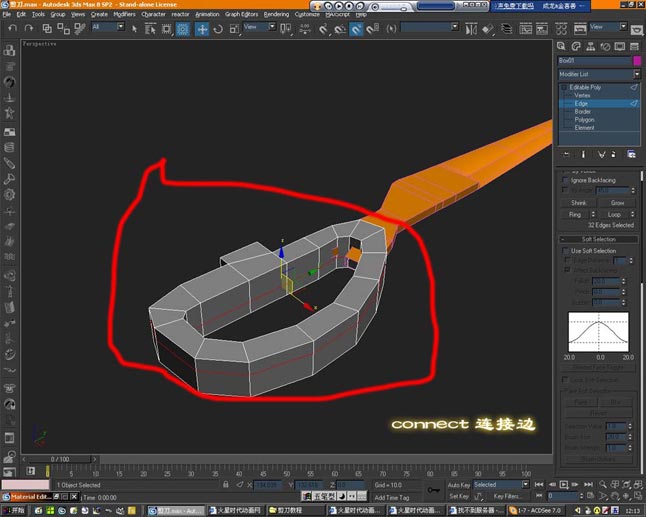This screenshot has width=646, height=517.
Task: Choose the Rectangular Selection Region tool
Action: point(166,28)
